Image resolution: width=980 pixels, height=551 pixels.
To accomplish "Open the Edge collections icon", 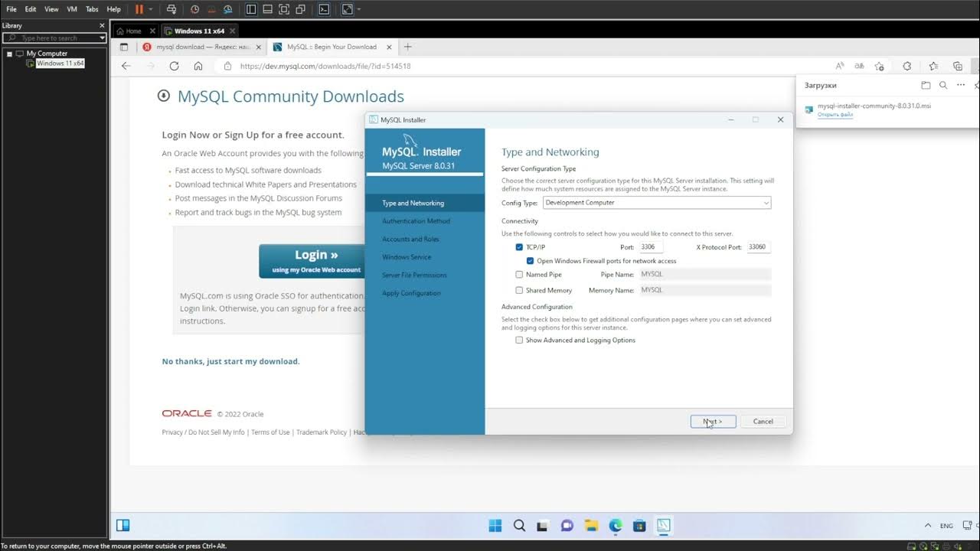I will click(958, 66).
